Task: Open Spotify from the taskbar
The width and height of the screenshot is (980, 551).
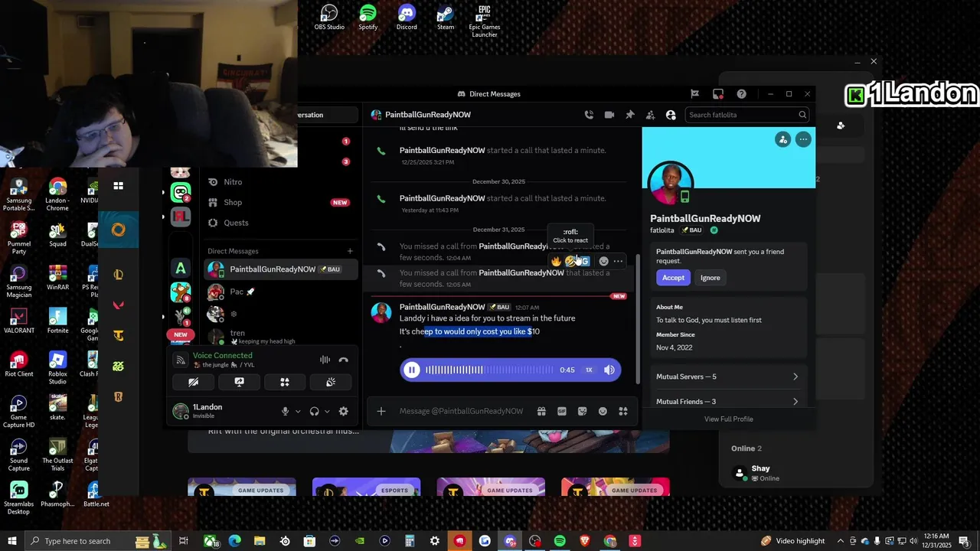Action: [560, 541]
